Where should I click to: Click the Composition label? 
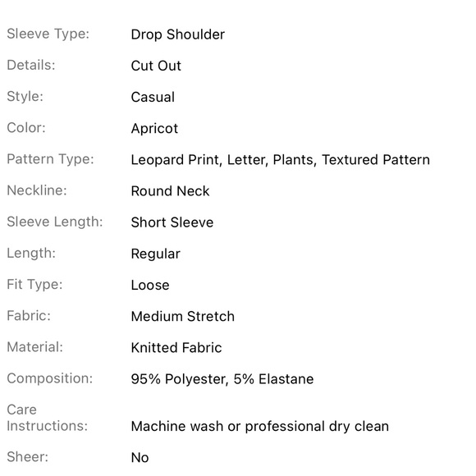click(x=50, y=378)
